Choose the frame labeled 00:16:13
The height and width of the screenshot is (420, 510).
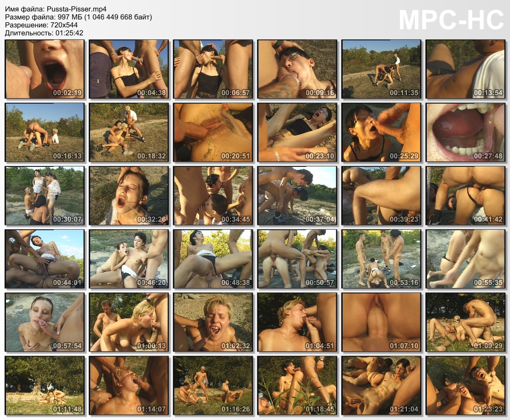(44, 133)
